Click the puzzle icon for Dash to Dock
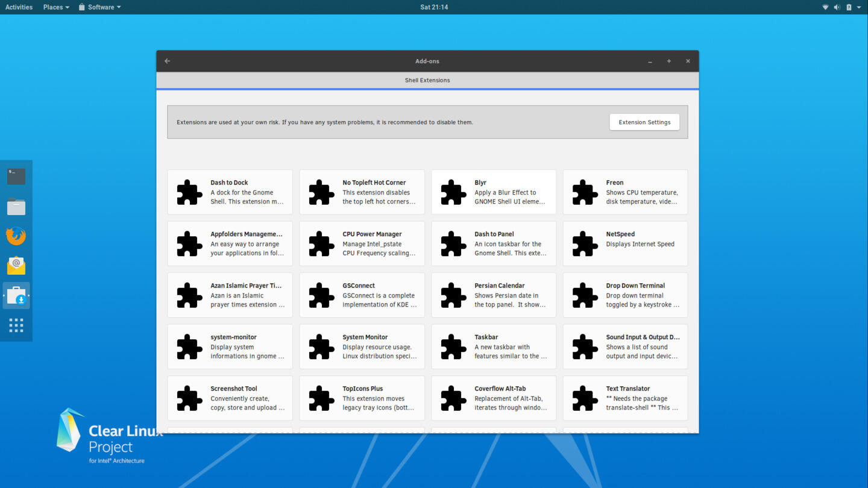Viewport: 868px width, 488px height. (x=189, y=192)
